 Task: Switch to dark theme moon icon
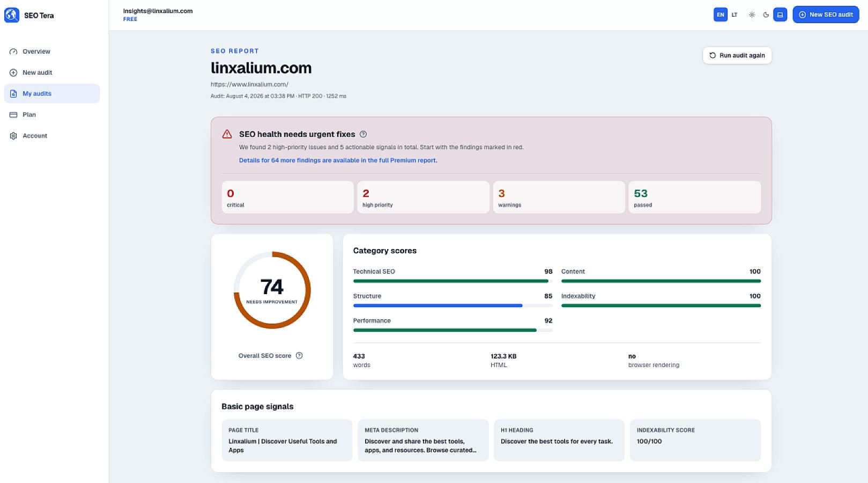pos(766,15)
